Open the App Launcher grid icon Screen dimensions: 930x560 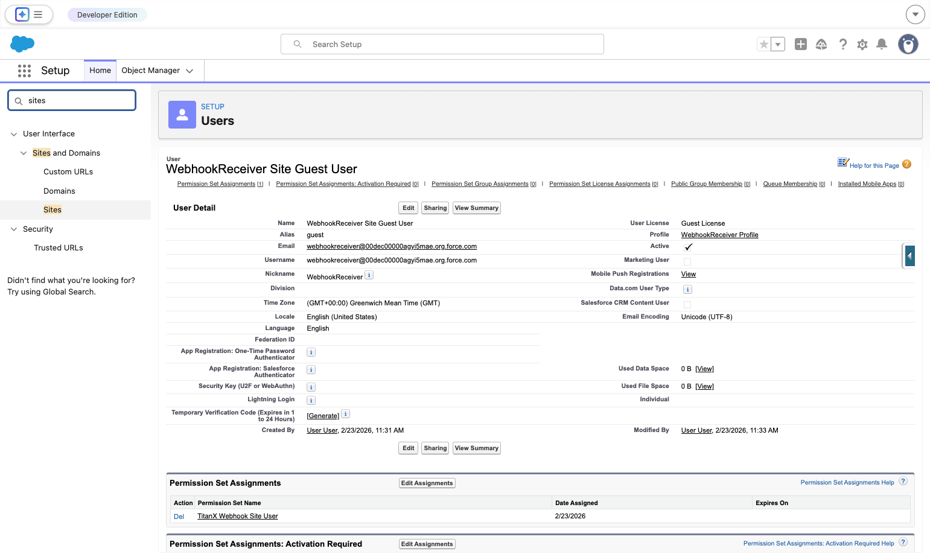pyautogui.click(x=24, y=71)
